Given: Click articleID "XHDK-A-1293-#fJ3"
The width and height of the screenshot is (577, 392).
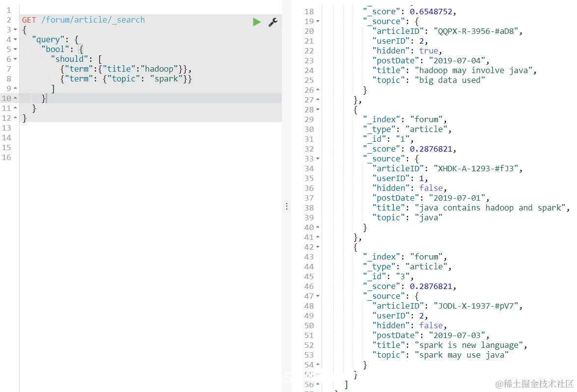Looking at the screenshot, I should pos(476,168).
